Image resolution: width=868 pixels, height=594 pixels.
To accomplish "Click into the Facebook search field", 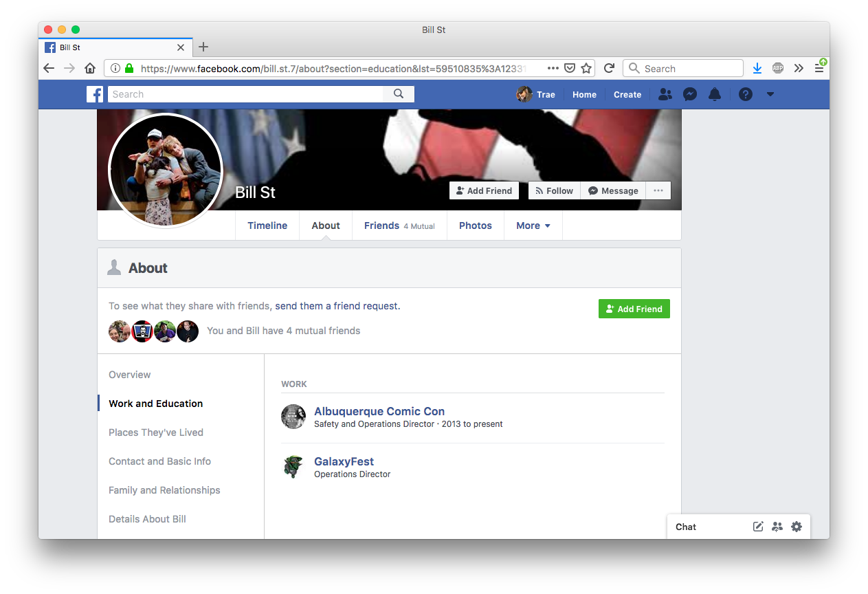I will [x=245, y=94].
